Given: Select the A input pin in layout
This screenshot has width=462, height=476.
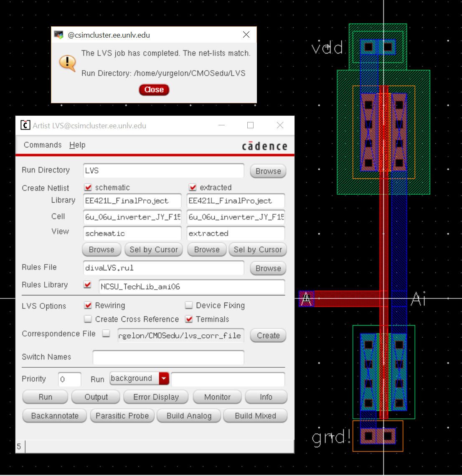Looking at the screenshot, I should pyautogui.click(x=306, y=298).
